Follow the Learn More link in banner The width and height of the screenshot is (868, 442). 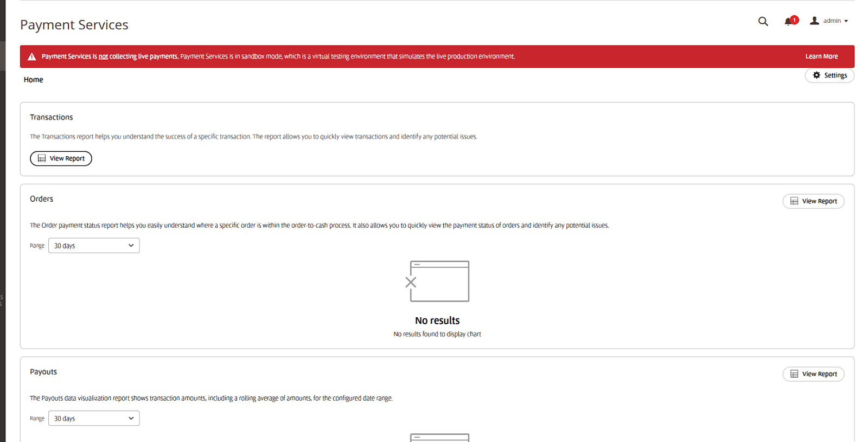coord(821,56)
